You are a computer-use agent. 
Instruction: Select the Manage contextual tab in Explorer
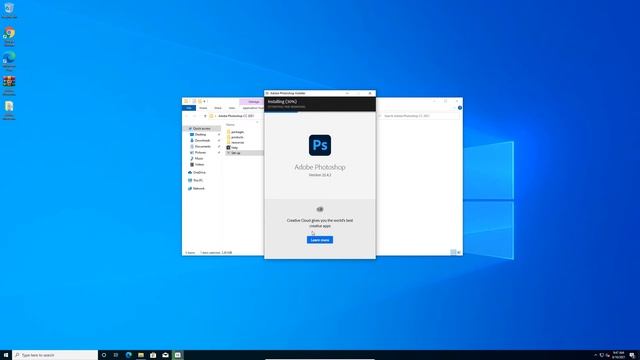pos(253,102)
